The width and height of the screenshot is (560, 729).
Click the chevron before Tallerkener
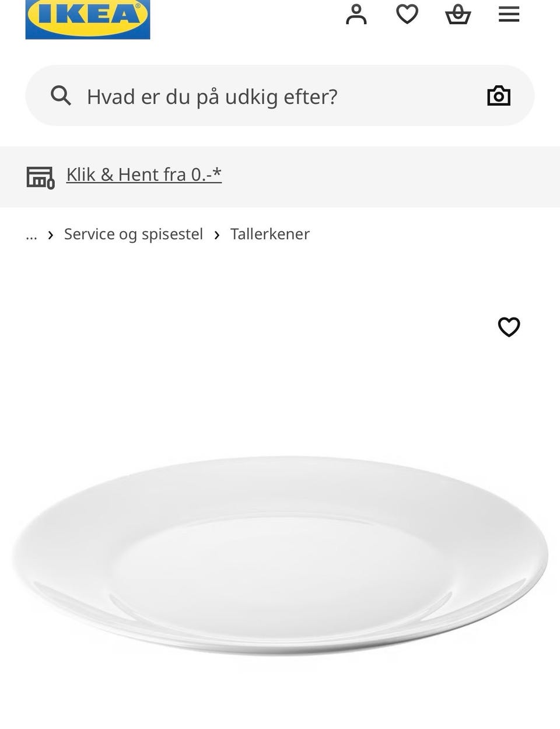coord(217,235)
